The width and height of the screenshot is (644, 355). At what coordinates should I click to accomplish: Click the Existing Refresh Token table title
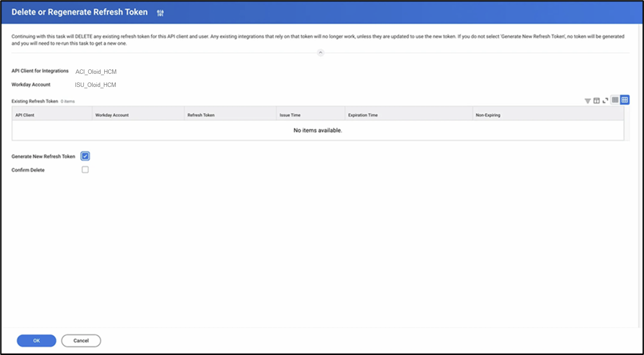point(34,101)
